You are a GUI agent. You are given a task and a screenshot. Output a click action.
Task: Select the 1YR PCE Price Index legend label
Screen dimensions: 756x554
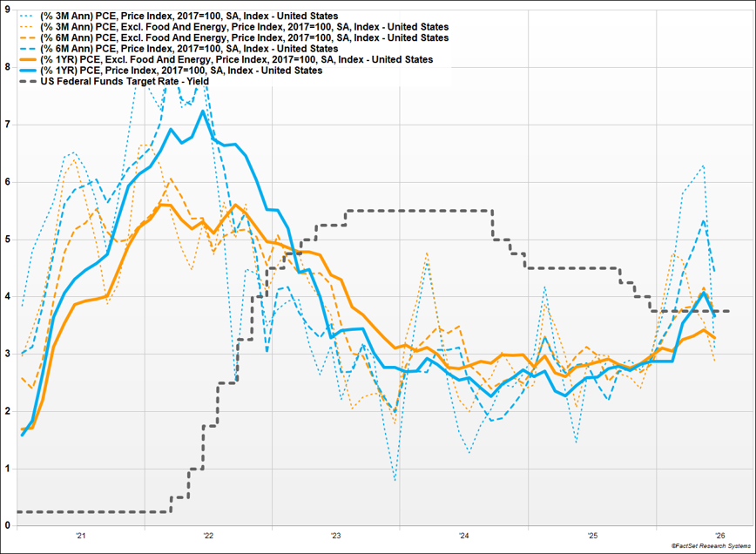[x=181, y=71]
